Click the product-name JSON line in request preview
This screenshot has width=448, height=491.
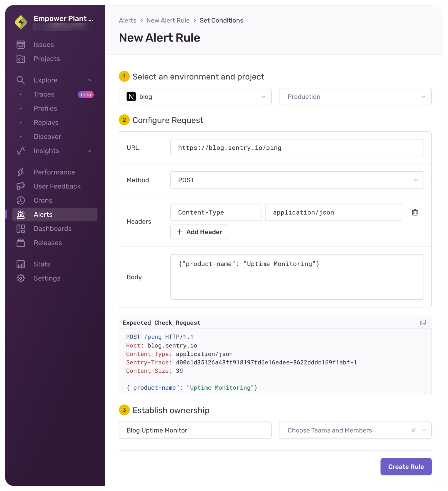coord(192,388)
